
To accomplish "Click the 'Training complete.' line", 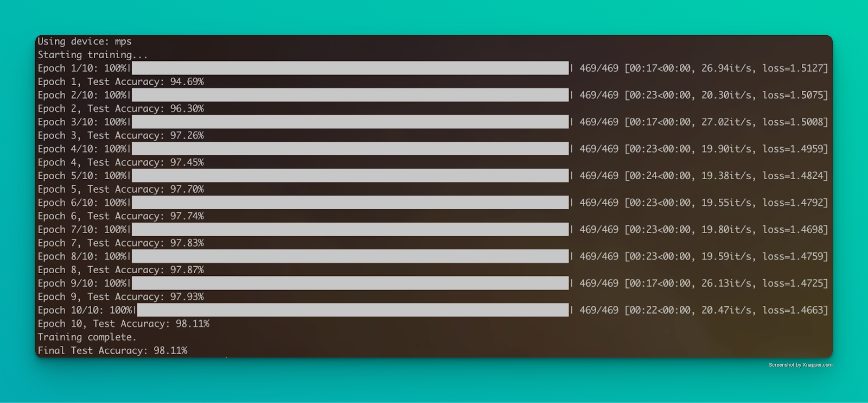I will coord(87,337).
